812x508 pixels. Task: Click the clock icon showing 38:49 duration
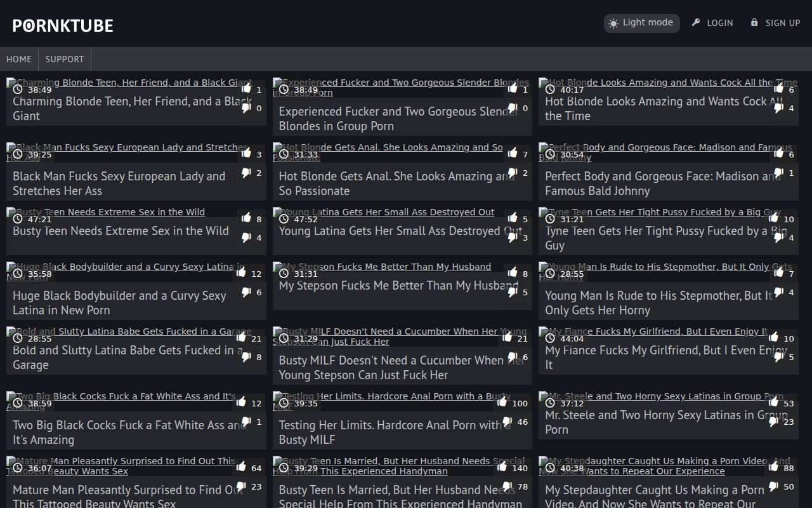click(18, 90)
